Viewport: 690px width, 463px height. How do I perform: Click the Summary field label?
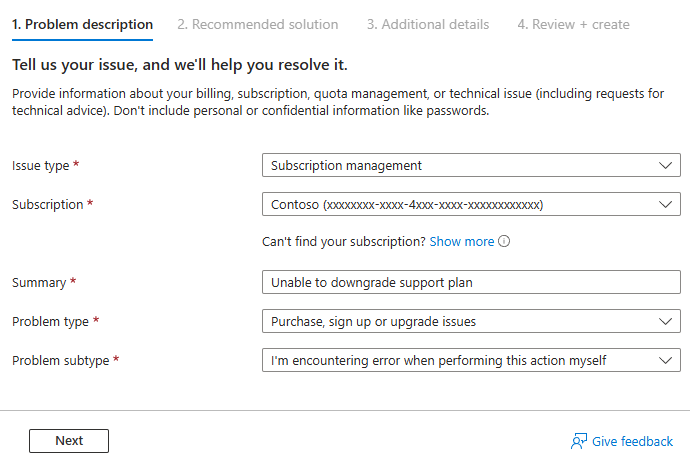(x=40, y=282)
